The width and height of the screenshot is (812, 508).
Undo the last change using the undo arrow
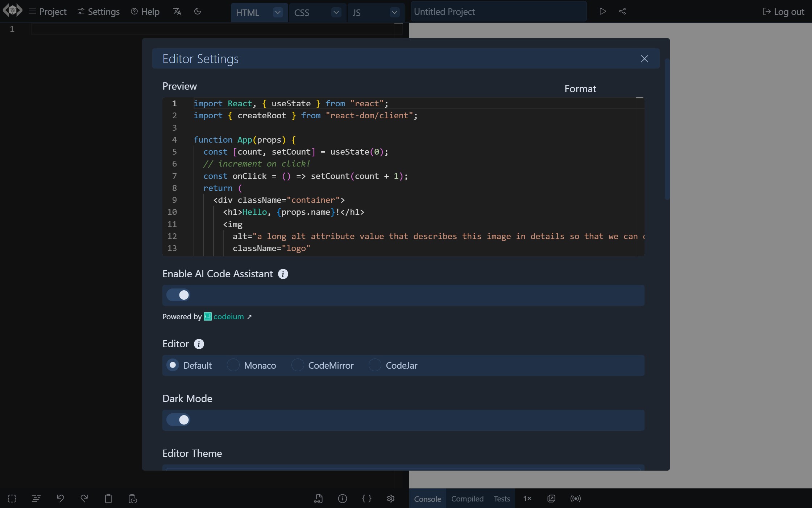pyautogui.click(x=60, y=499)
